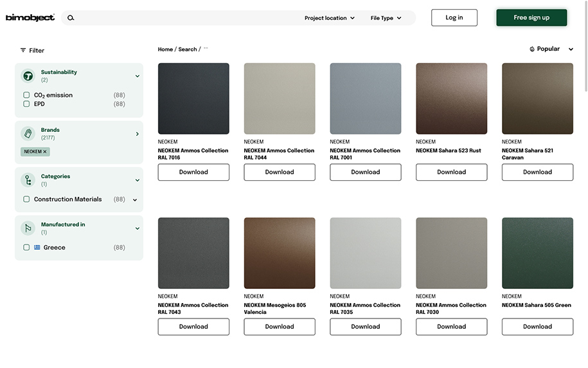Click the bimobject logo

click(30, 17)
